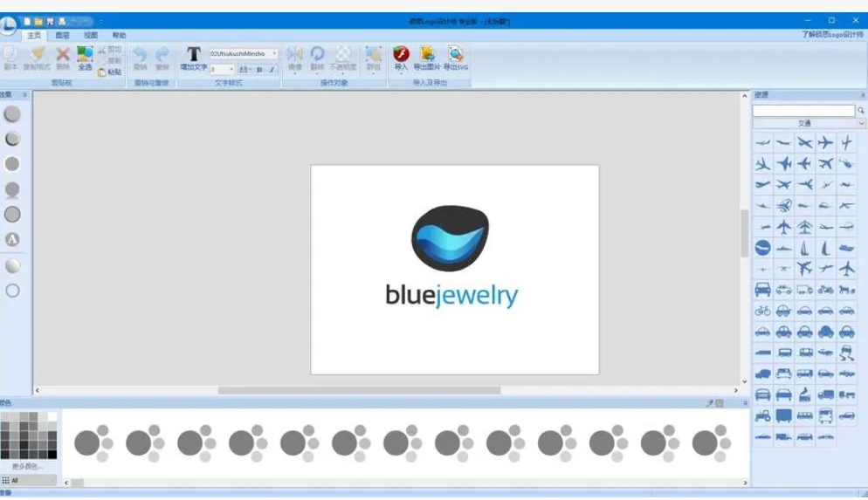Click the print icon in title bar
Screen dimensions: 868x500
click(x=62, y=22)
